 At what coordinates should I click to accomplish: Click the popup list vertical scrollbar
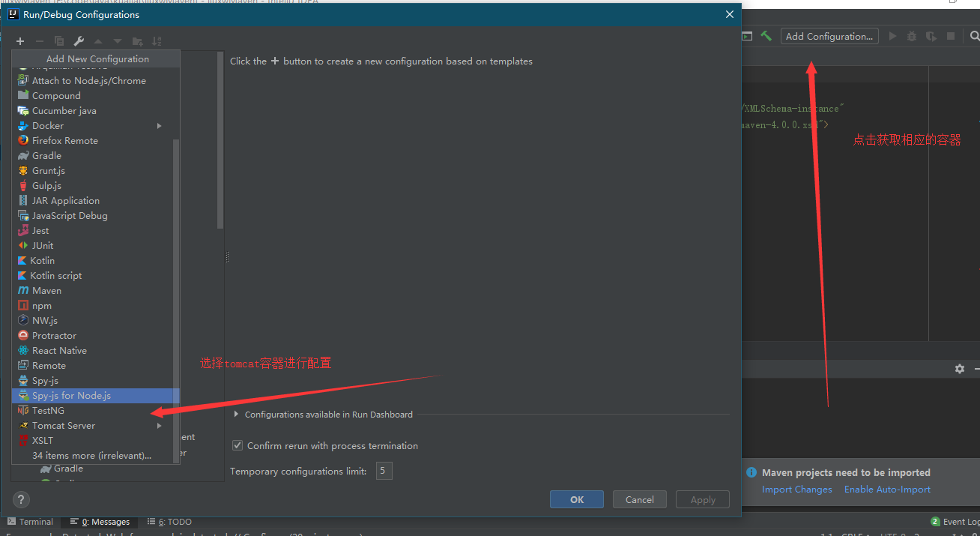(x=177, y=300)
